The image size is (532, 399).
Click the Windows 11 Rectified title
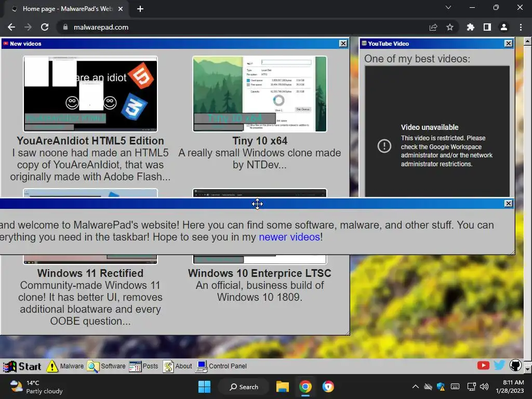pos(90,273)
